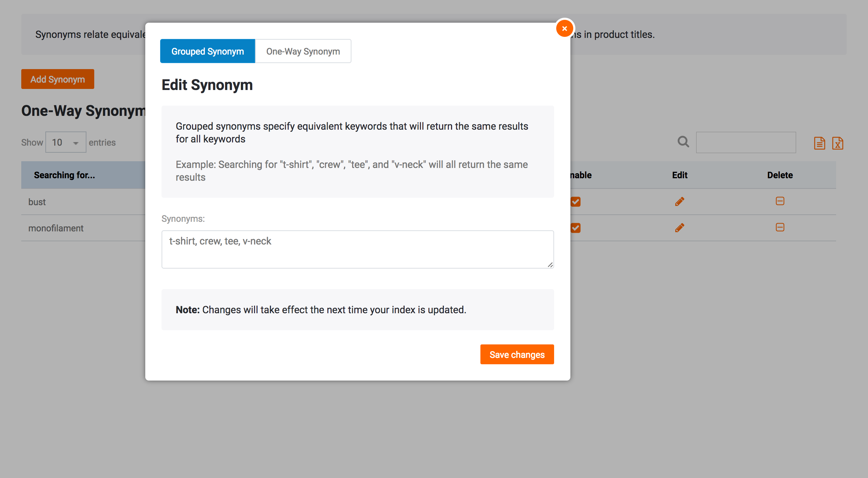Click the magnifier search icon
Viewport: 868px width, 478px height.
tap(683, 142)
